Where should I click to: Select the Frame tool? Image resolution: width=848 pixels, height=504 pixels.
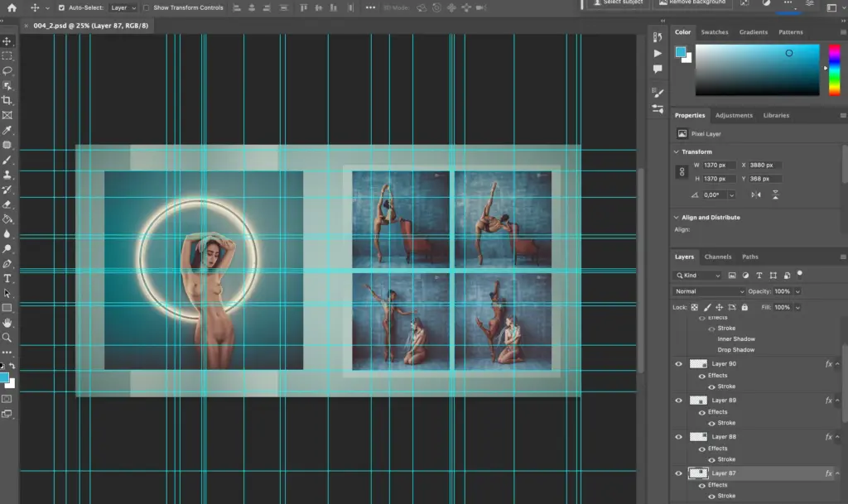tap(7, 115)
